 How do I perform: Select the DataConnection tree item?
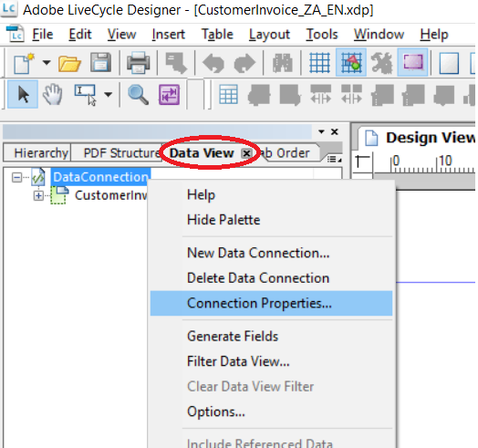click(100, 177)
